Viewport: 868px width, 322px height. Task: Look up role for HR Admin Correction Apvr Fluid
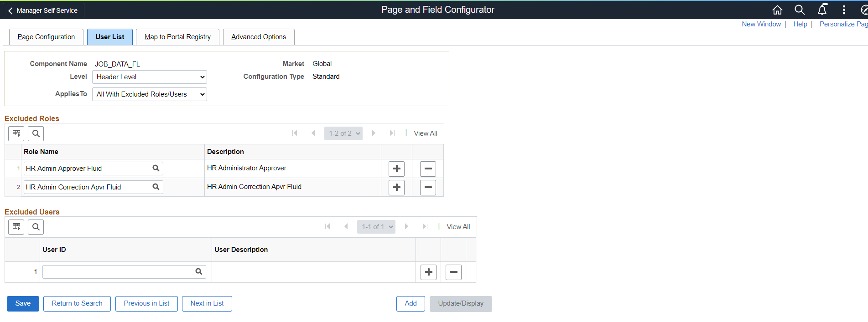[156, 187]
